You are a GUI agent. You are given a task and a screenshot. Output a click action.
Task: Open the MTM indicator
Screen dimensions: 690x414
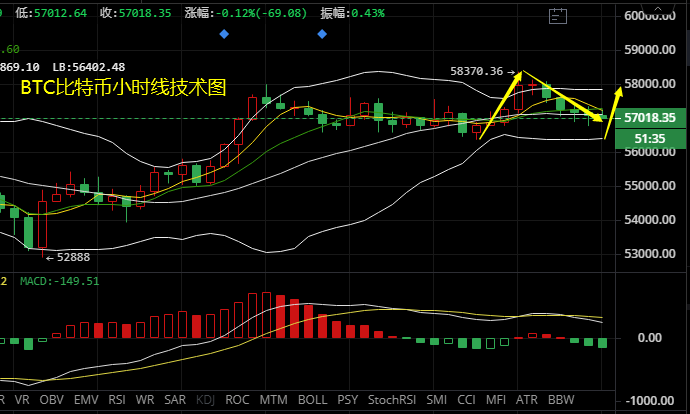pyautogui.click(x=273, y=399)
